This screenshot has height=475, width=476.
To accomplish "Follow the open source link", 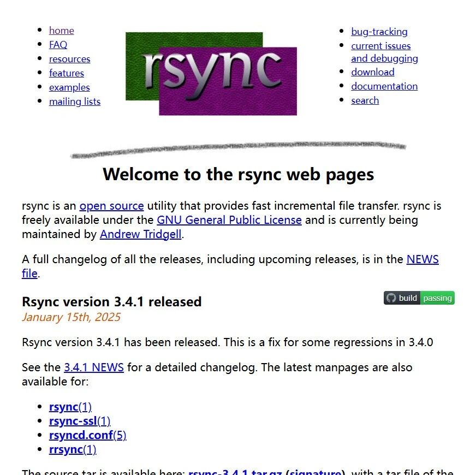I will click(x=111, y=206).
